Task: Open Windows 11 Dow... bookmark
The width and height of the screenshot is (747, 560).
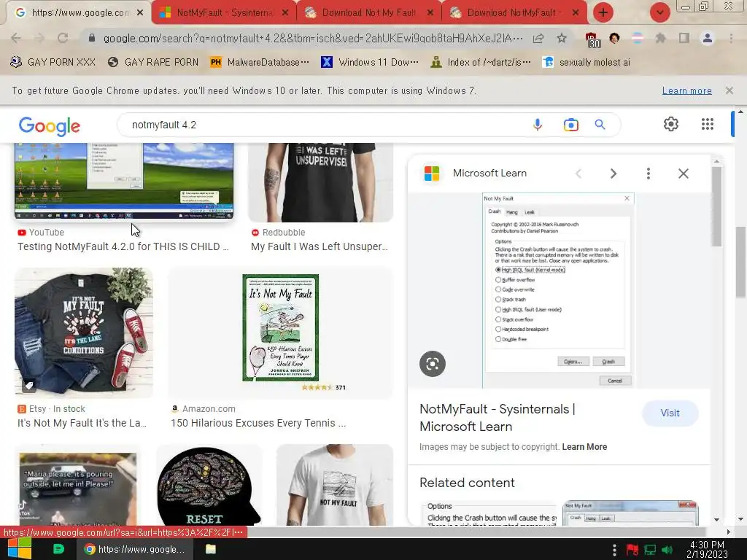Action: coord(370,63)
